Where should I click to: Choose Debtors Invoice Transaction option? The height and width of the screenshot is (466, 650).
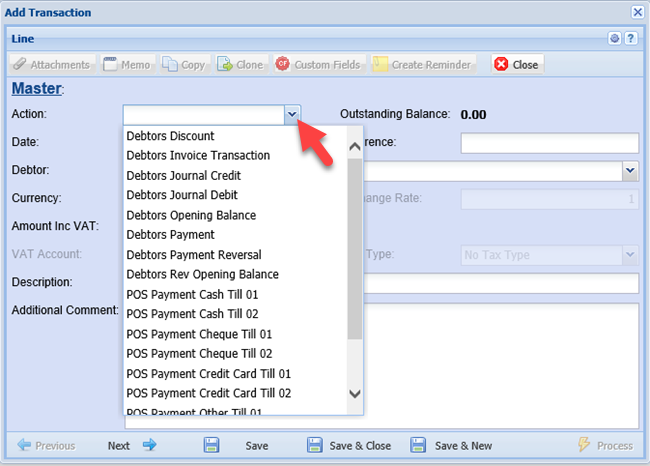(198, 155)
